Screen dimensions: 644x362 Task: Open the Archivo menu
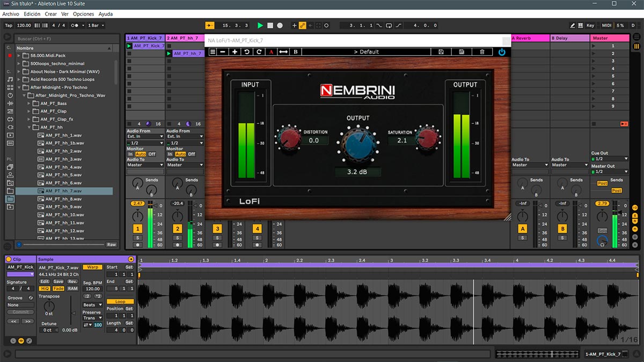11,14
